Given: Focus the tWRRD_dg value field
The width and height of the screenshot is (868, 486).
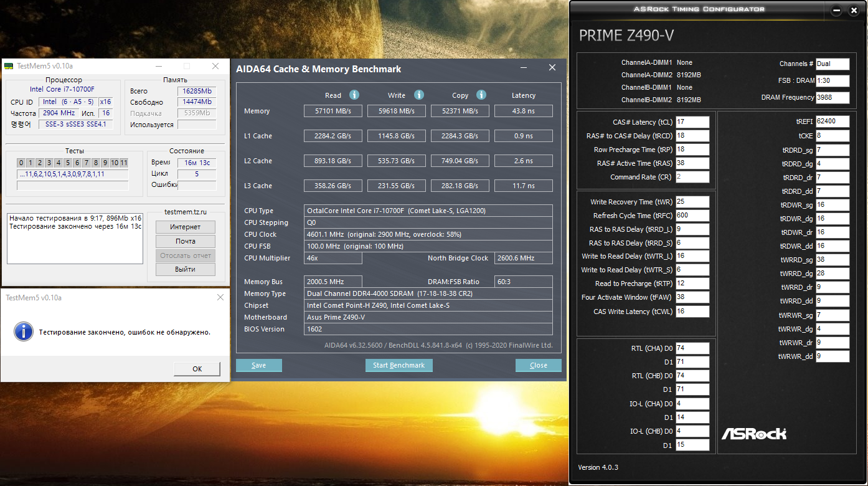Looking at the screenshot, I should pos(833,274).
